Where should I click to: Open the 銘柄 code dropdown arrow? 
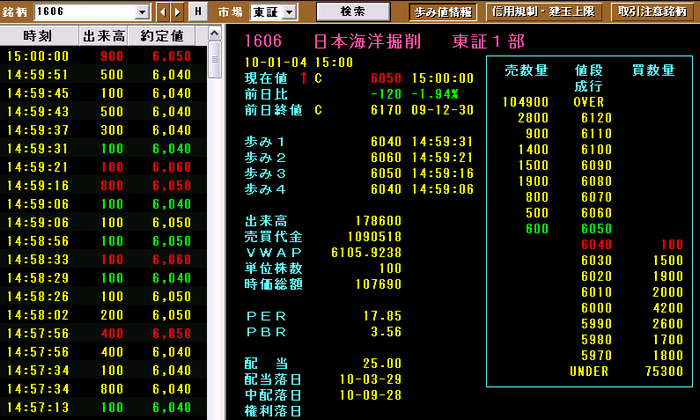[x=142, y=12]
